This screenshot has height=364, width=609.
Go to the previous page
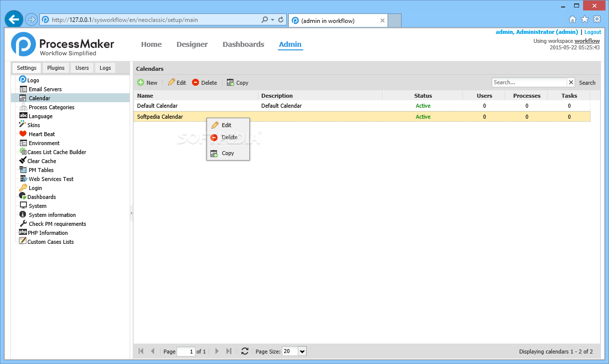click(x=153, y=351)
